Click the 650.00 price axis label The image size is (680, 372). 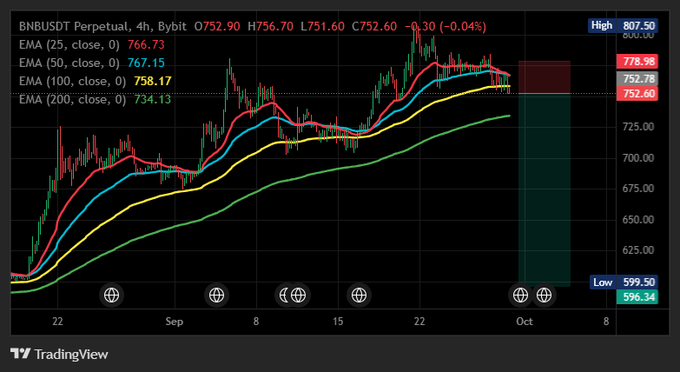pos(639,219)
